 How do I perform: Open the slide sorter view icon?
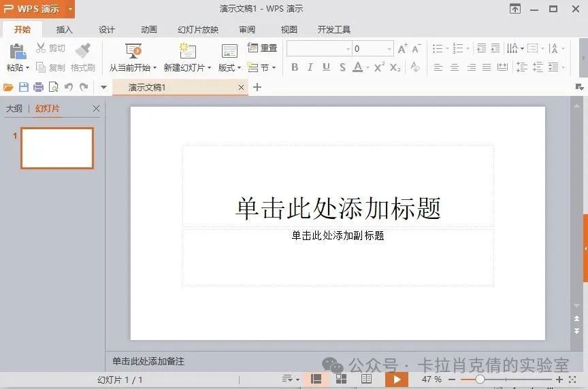341,379
